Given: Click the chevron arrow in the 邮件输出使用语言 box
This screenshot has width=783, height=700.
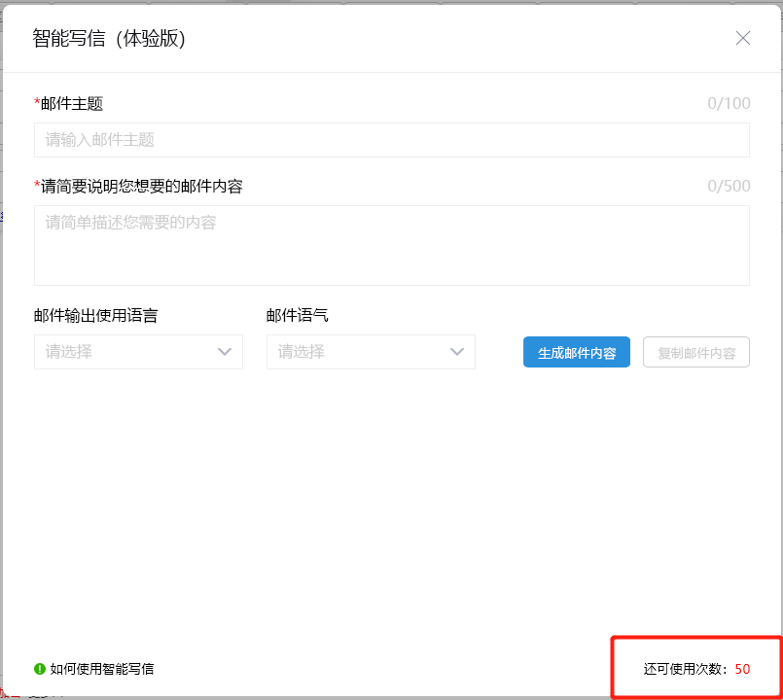Looking at the screenshot, I should click(x=225, y=352).
